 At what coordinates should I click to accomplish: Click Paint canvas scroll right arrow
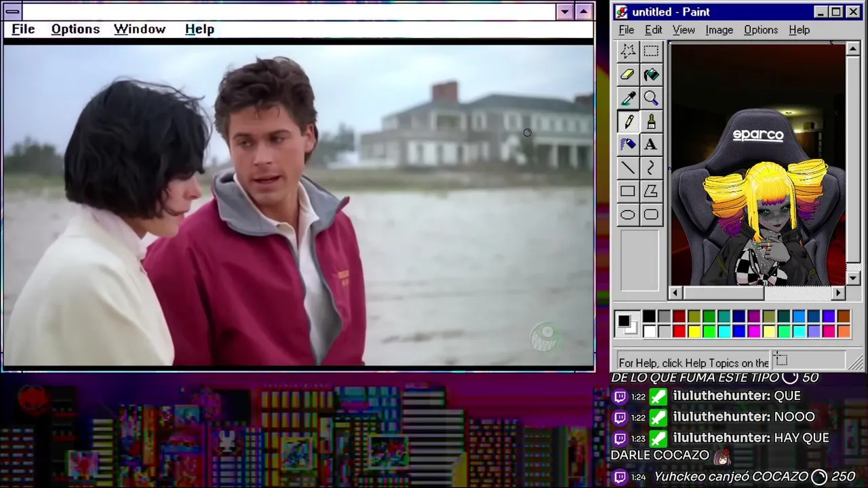[839, 293]
